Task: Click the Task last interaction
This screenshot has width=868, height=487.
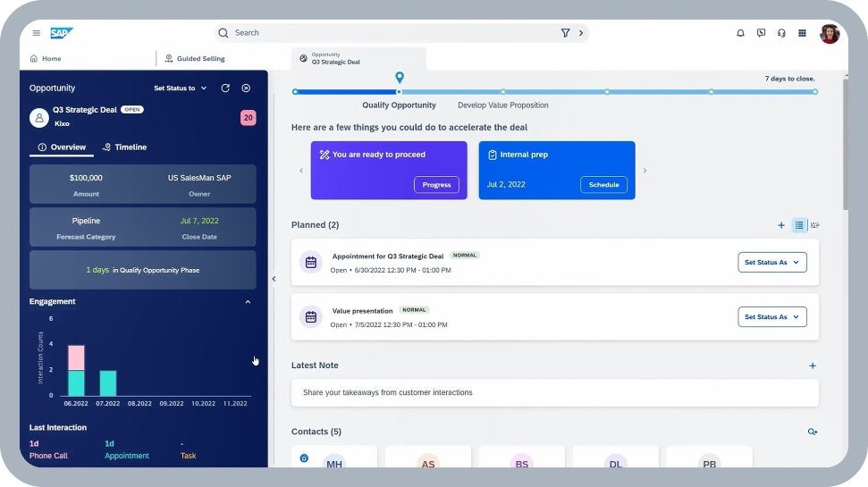Action: 189,450
